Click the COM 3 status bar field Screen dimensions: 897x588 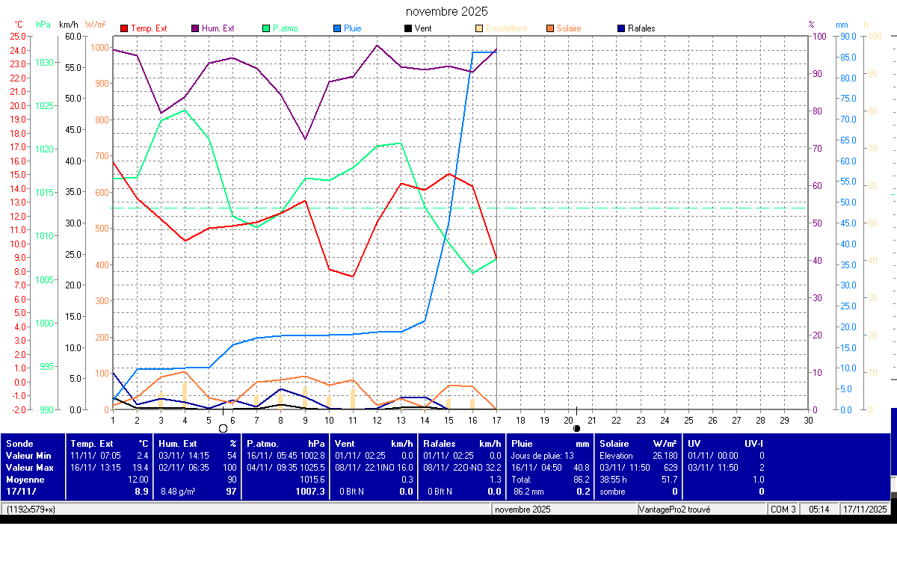point(783,510)
